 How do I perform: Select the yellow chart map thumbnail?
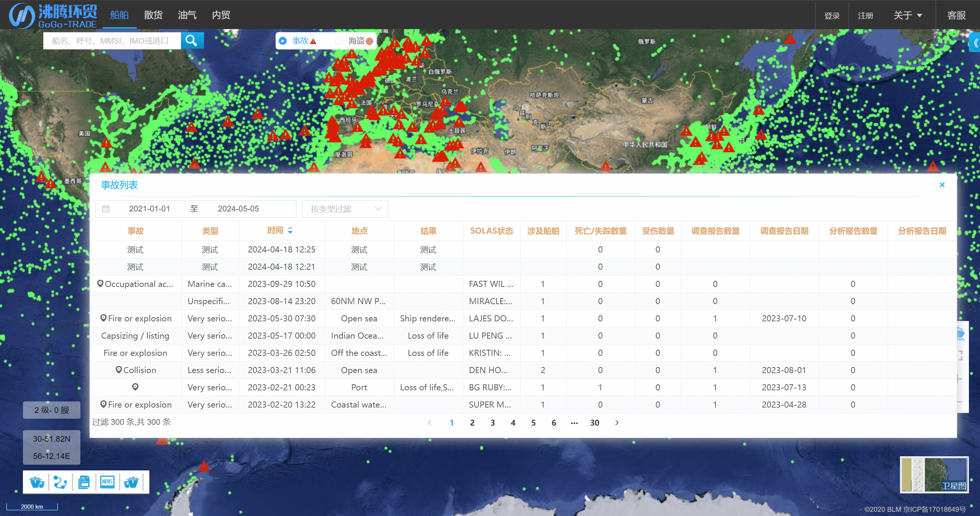point(906,474)
